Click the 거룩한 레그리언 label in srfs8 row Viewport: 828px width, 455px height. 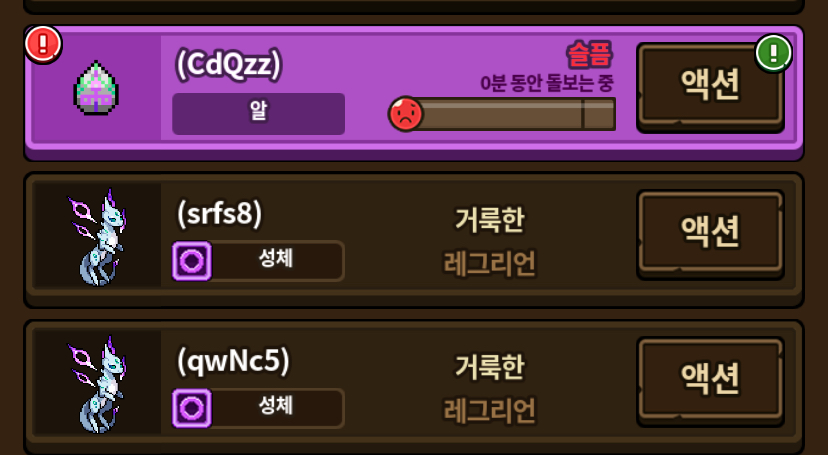[x=490, y=242]
